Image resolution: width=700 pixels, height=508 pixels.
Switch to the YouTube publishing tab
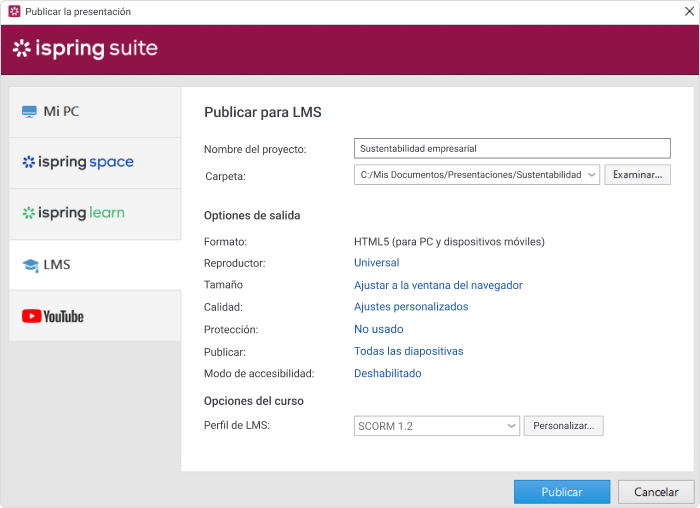(95, 316)
